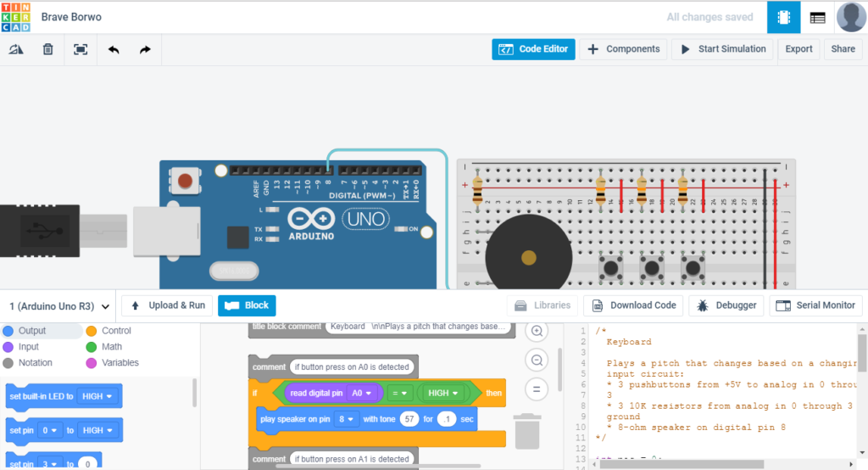Select the Output block category
The width and height of the screenshot is (868, 470).
32,331
